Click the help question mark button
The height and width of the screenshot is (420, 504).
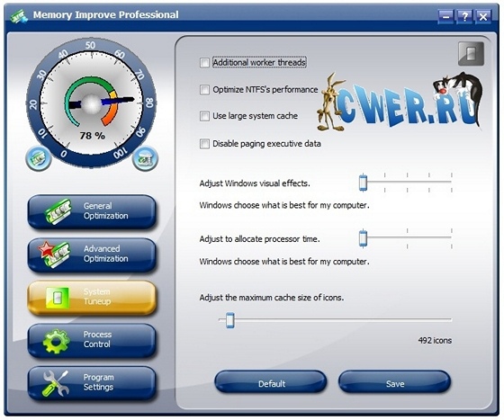(464, 16)
